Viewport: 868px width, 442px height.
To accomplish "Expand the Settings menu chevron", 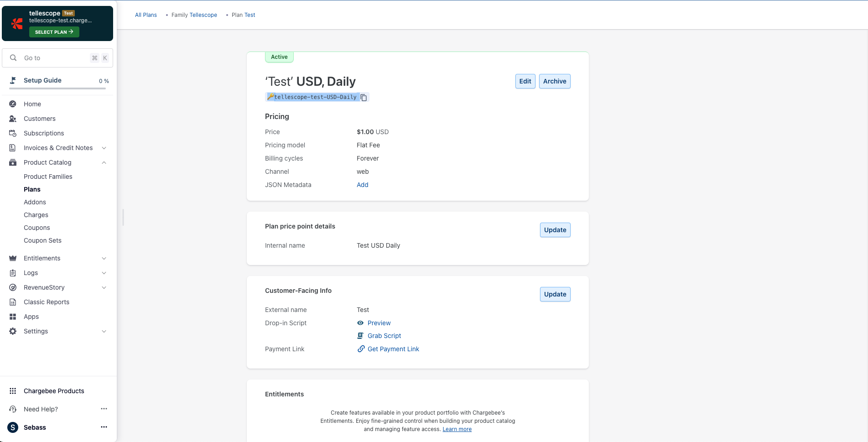I will [104, 331].
